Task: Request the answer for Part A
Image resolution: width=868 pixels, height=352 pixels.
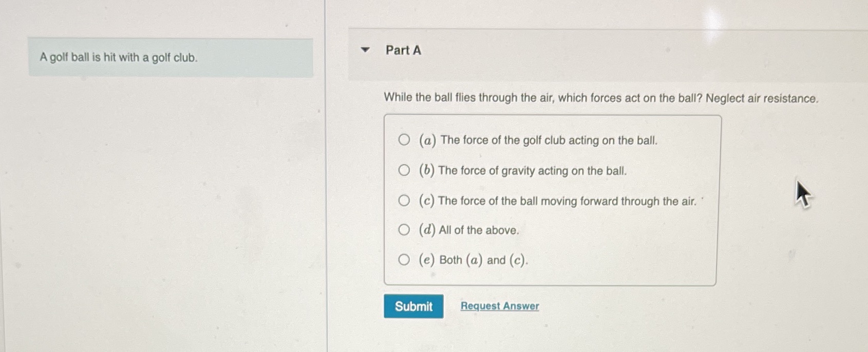Action: click(499, 306)
